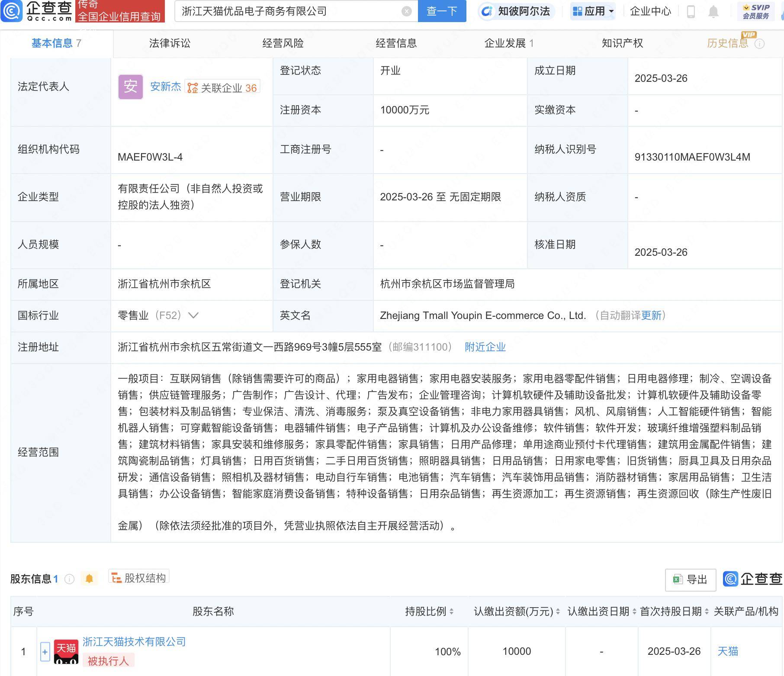Clear the search box text
The height and width of the screenshot is (676, 784).
[x=406, y=11]
